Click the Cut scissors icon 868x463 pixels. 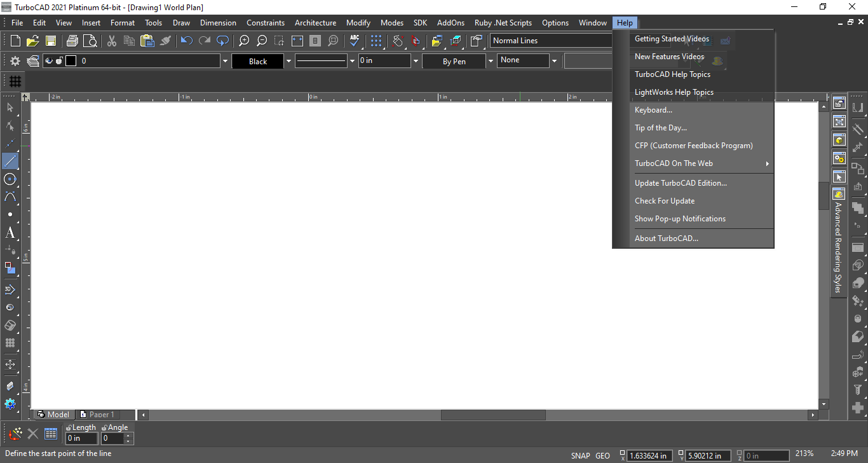click(112, 41)
